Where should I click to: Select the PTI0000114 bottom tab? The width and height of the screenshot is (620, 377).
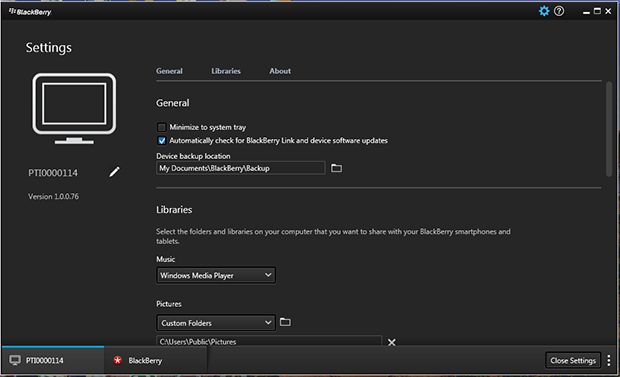coord(53,360)
